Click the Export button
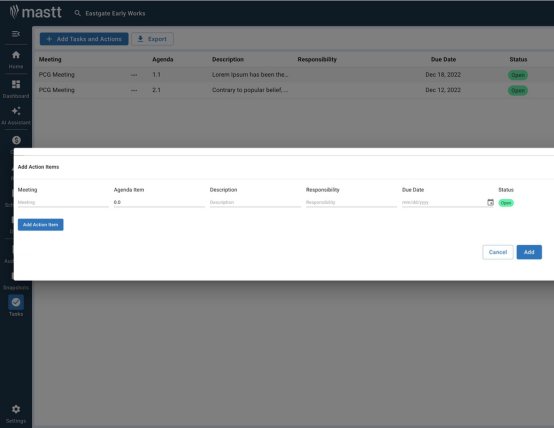The height and width of the screenshot is (428, 554). pos(152,39)
